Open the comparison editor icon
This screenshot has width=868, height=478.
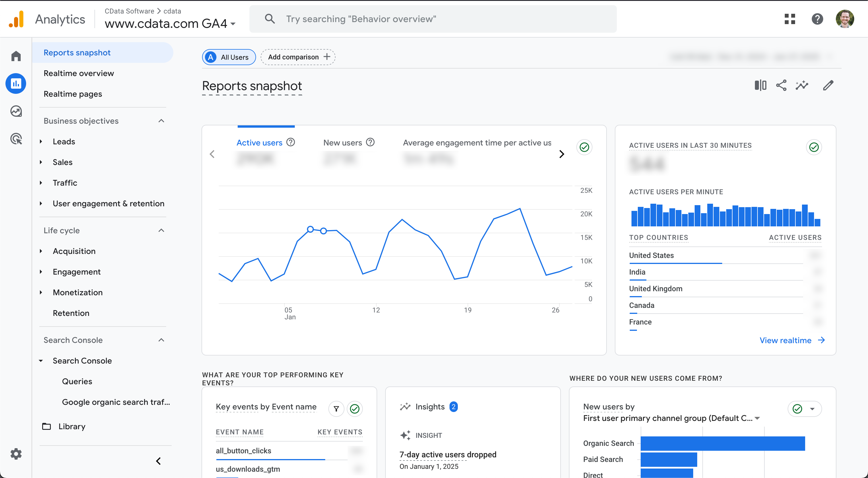761,85
